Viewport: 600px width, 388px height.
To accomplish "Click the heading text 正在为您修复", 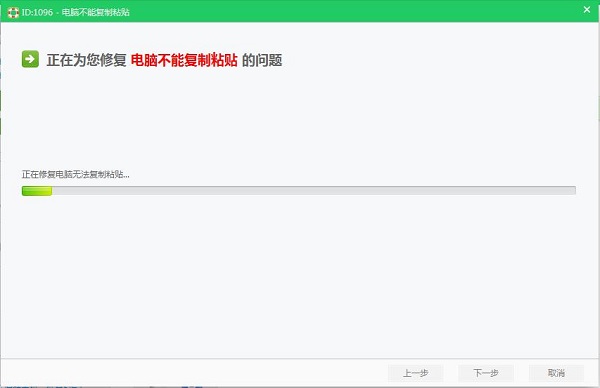I will 86,60.
